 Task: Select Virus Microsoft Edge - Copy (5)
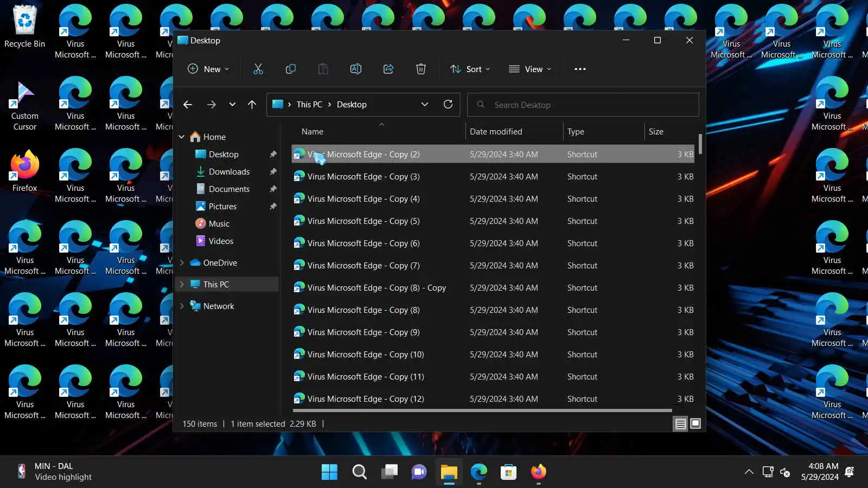[x=493, y=221]
